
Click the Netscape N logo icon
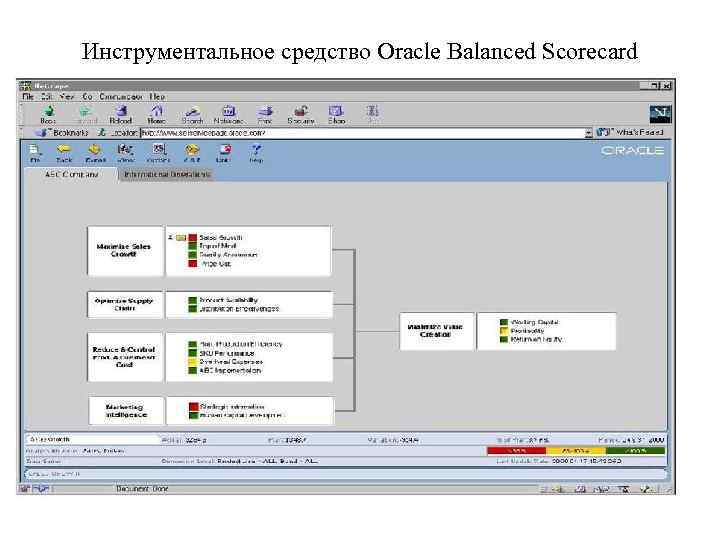click(x=660, y=113)
